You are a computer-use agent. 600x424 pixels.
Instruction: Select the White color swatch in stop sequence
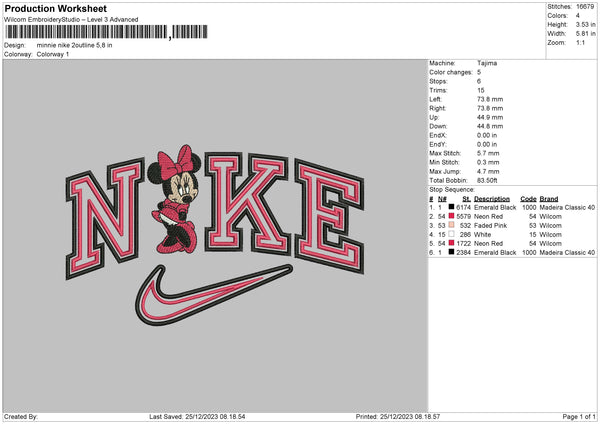pyautogui.click(x=451, y=234)
